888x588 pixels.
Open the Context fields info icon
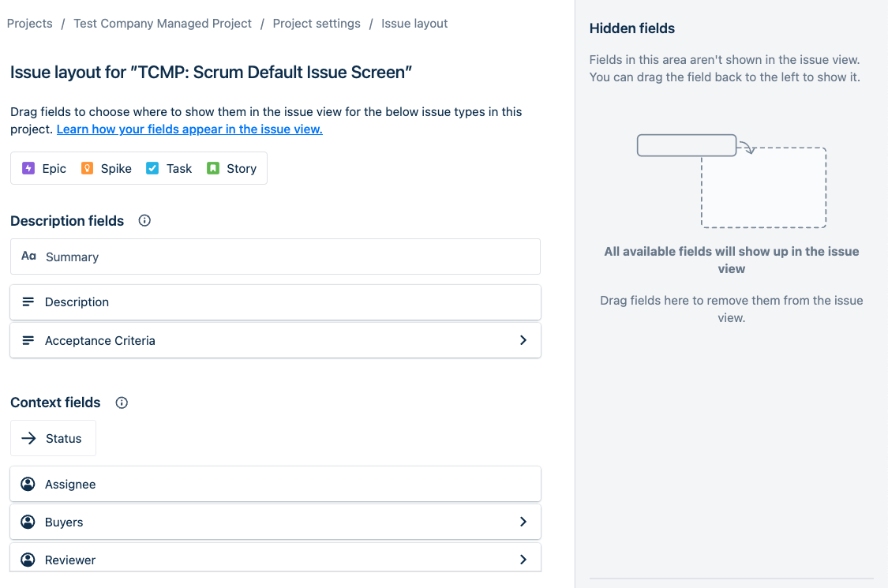(x=122, y=403)
